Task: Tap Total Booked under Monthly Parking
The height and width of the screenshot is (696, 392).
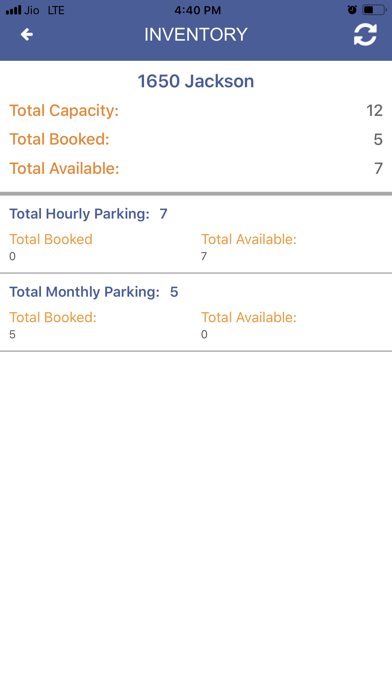Action: pos(53,317)
